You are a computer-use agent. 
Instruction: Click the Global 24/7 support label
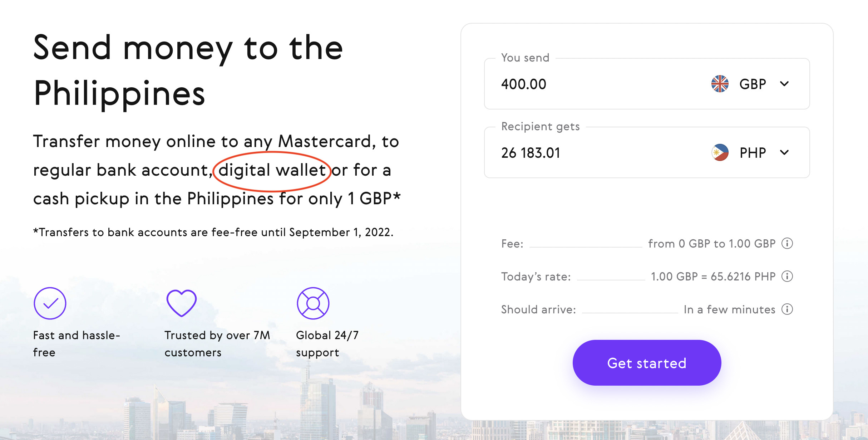[327, 344]
